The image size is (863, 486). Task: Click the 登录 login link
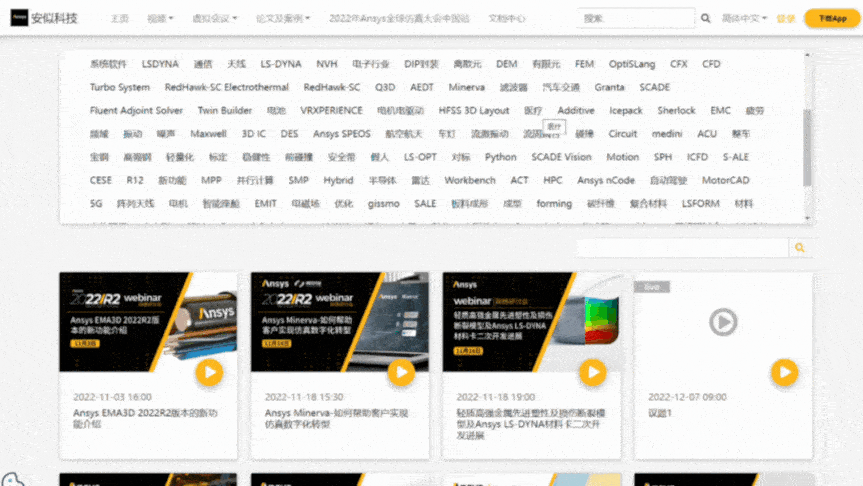pyautogui.click(x=786, y=18)
